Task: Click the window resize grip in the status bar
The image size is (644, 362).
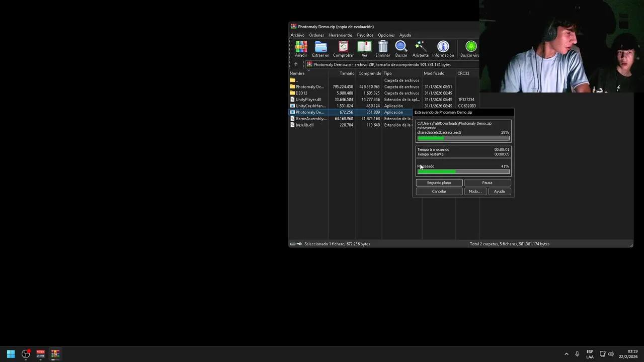Action: pyautogui.click(x=631, y=245)
